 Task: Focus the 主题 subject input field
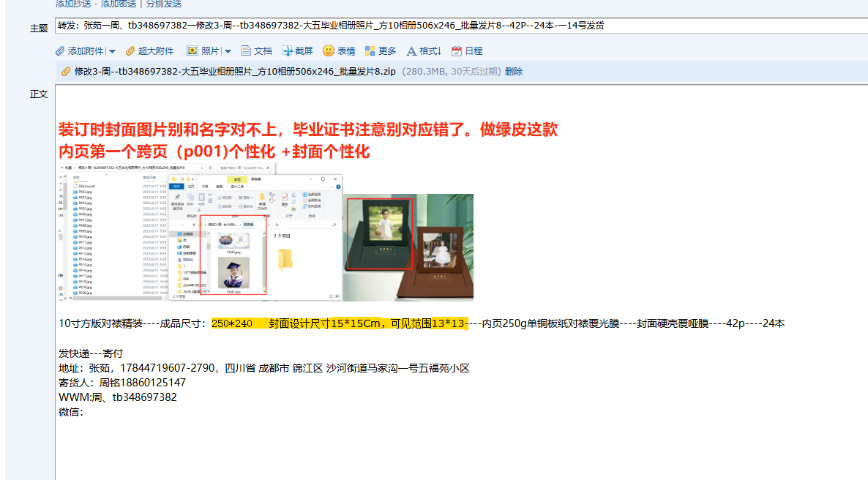click(462, 26)
